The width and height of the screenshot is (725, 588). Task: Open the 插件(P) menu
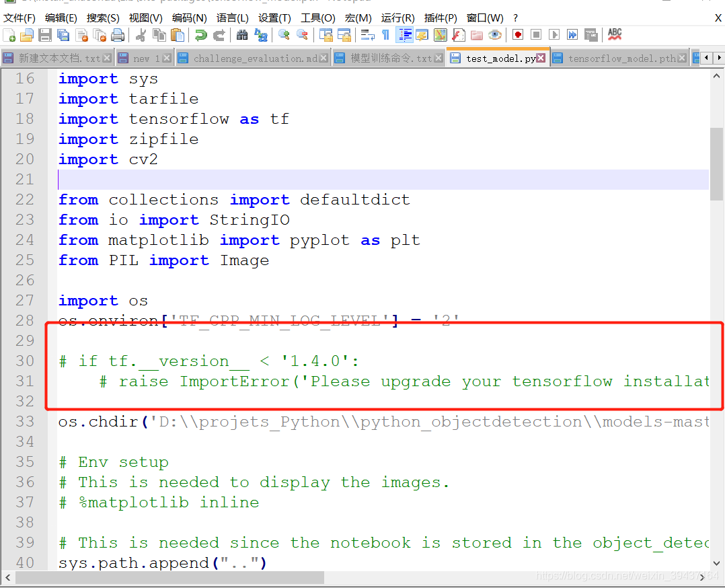(441, 18)
